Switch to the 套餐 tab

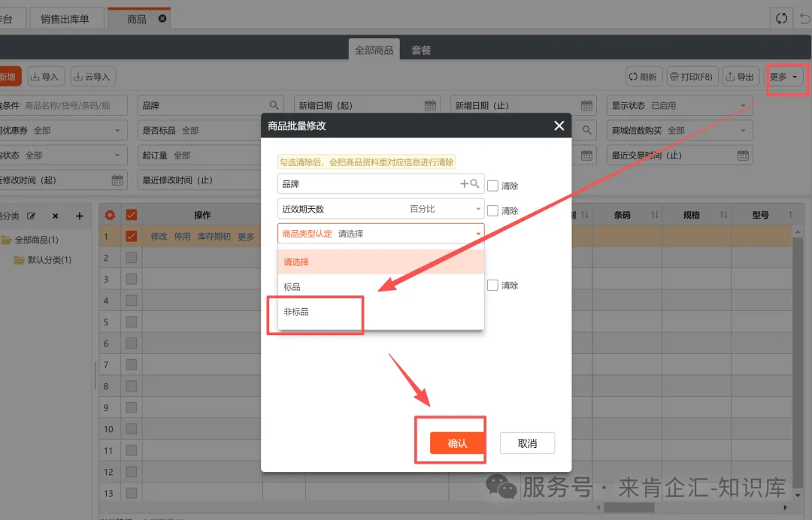tap(421, 50)
